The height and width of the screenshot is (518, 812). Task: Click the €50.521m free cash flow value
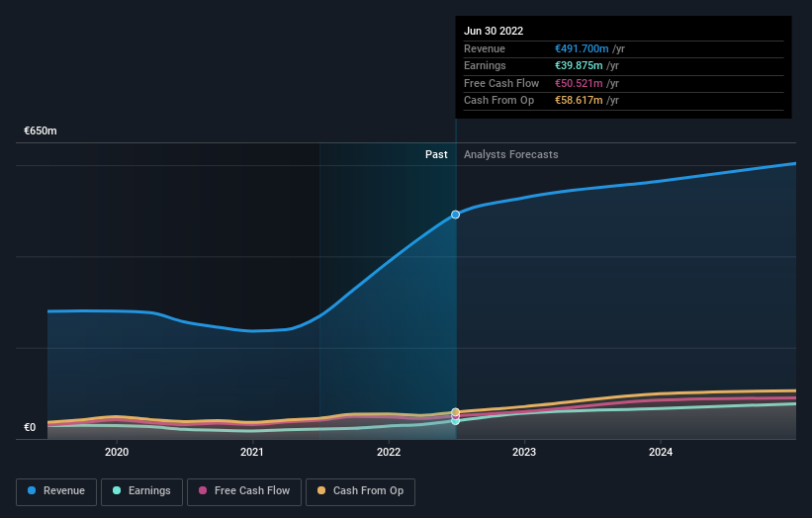tap(579, 83)
